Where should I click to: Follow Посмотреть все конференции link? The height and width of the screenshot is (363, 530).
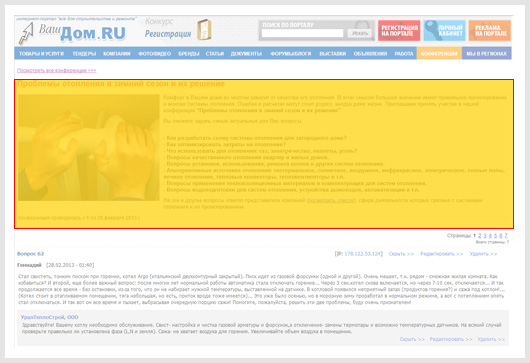[x=56, y=70]
